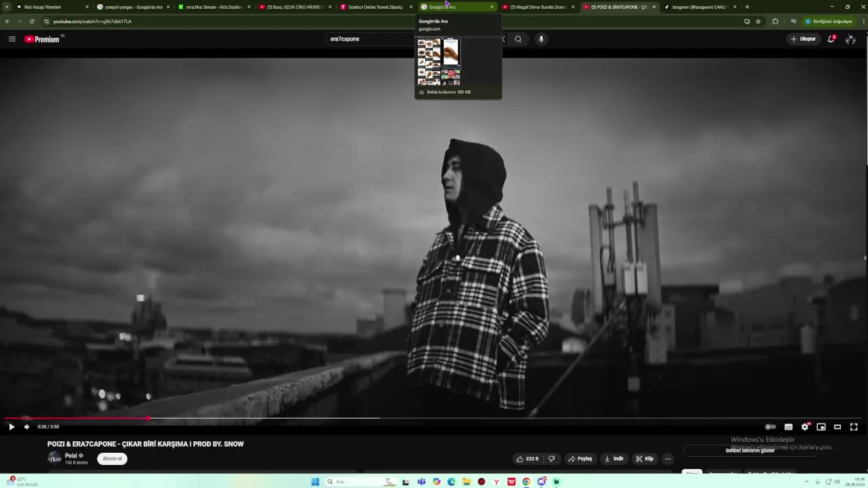868x488 pixels.
Task: Open the Poizi channel avatar
Action: pos(54,458)
